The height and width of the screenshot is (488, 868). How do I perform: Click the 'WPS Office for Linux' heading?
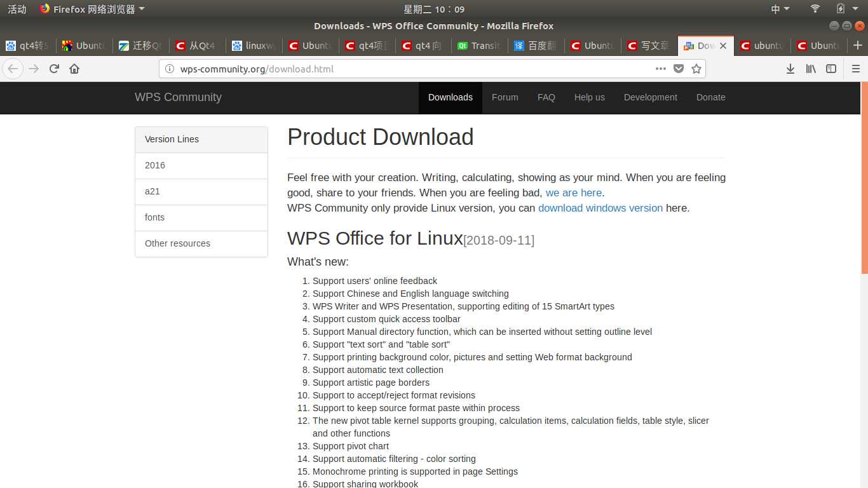click(375, 238)
